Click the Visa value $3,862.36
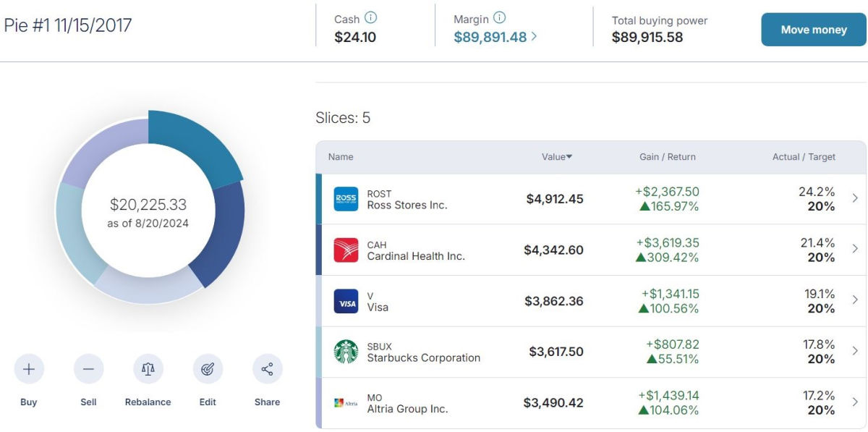The height and width of the screenshot is (432, 868). coord(554,301)
